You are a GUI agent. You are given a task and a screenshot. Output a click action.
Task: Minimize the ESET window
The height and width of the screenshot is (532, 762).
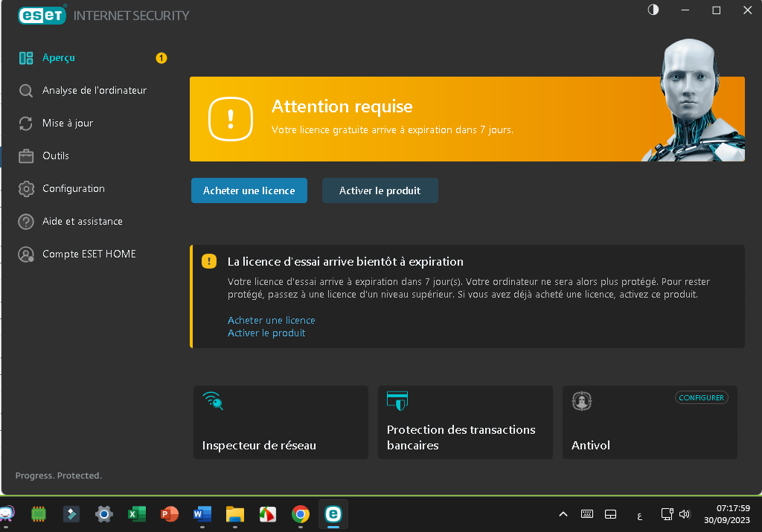(x=685, y=10)
